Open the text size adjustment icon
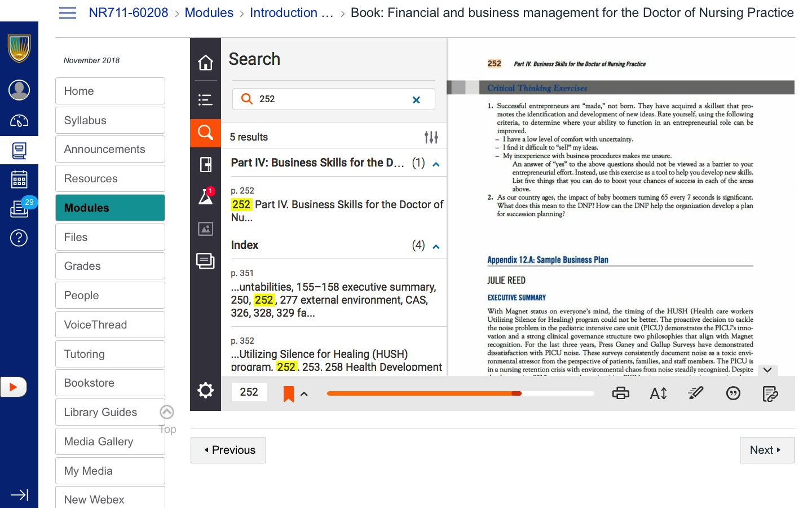Viewport: 812px width, 508px height. click(658, 393)
